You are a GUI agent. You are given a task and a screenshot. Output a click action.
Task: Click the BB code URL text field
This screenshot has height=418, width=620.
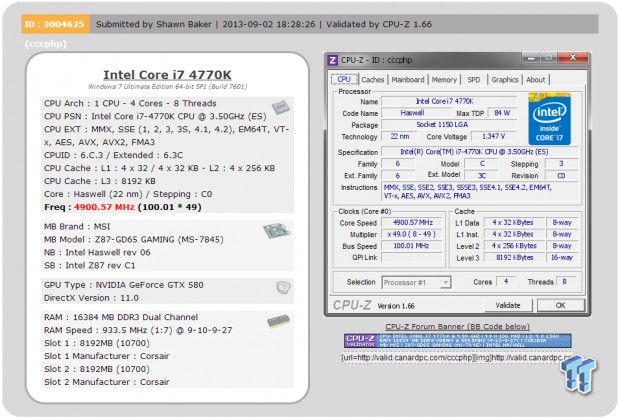[x=457, y=357]
